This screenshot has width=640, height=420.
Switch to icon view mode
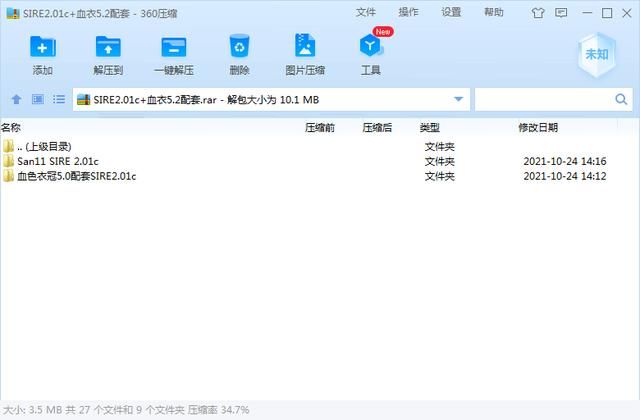pos(38,99)
